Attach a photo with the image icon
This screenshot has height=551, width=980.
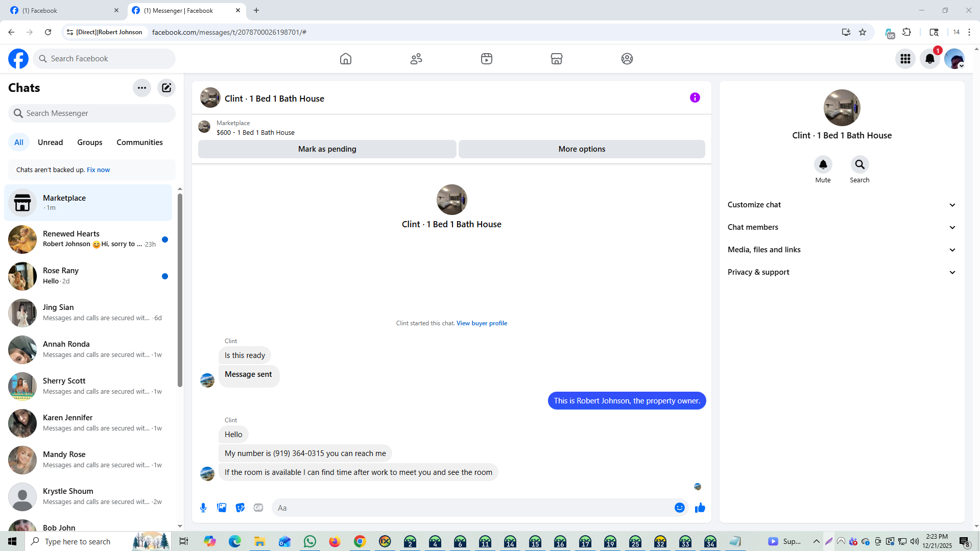[x=222, y=508]
